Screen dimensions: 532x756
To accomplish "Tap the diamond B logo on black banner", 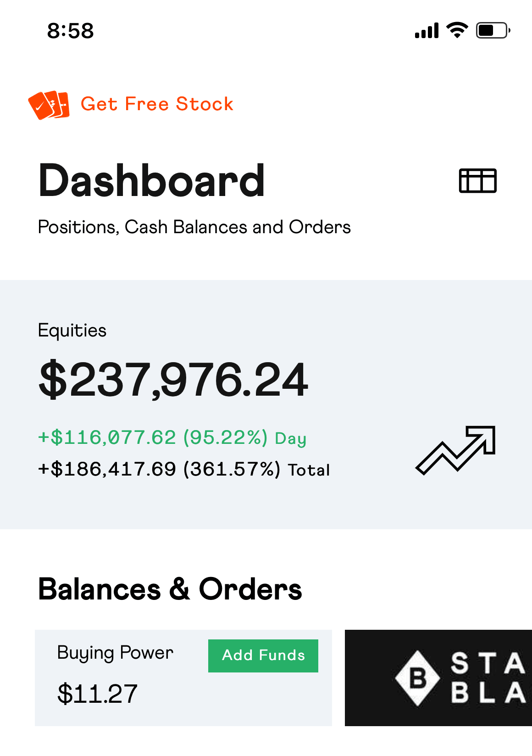I will pyautogui.click(x=417, y=678).
